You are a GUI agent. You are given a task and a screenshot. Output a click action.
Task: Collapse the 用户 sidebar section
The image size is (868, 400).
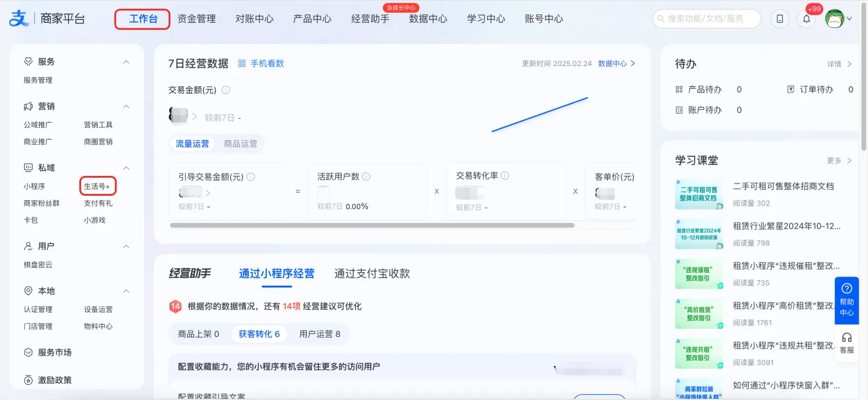(126, 247)
